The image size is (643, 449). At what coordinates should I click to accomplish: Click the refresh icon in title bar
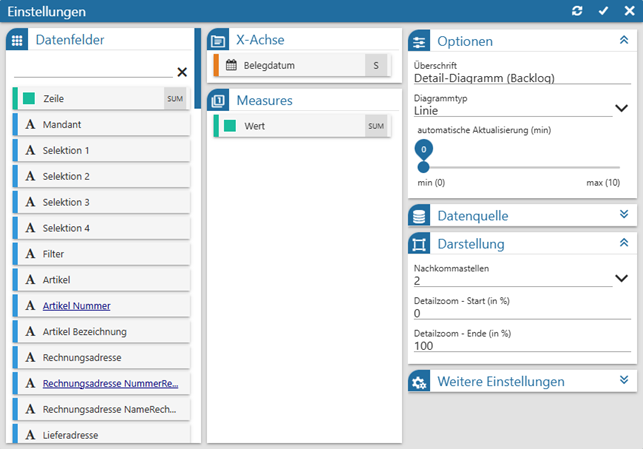[577, 11]
